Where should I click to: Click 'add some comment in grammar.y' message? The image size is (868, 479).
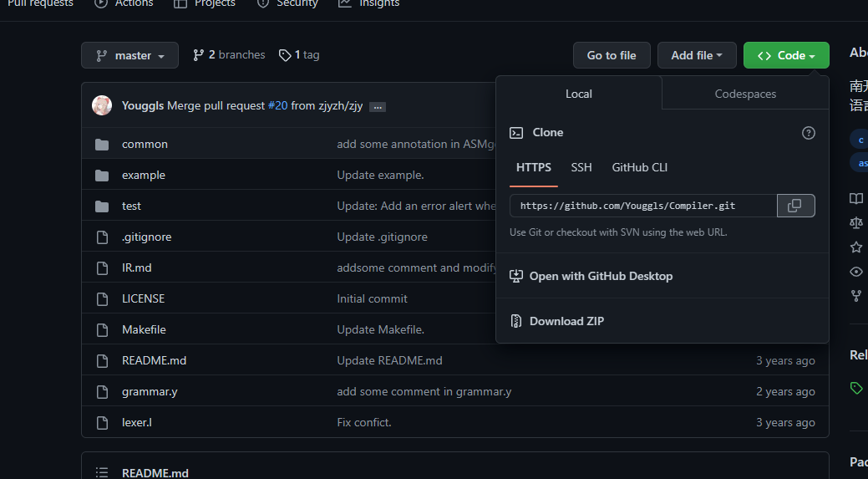click(x=424, y=391)
